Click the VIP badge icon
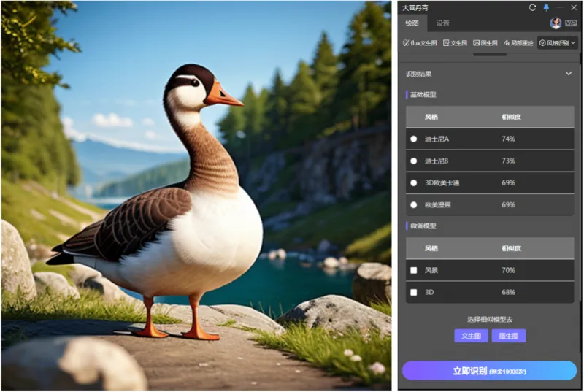Image resolution: width=584 pixels, height=392 pixels. click(571, 23)
